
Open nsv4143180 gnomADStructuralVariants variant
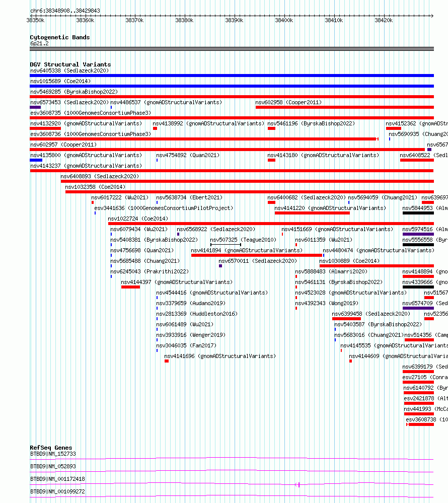click(323, 155)
